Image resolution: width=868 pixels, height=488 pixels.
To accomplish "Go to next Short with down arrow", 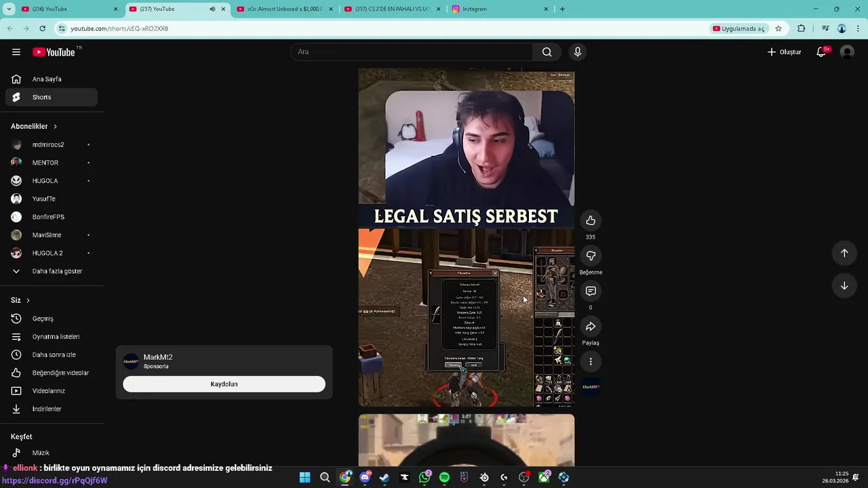I will tap(844, 285).
